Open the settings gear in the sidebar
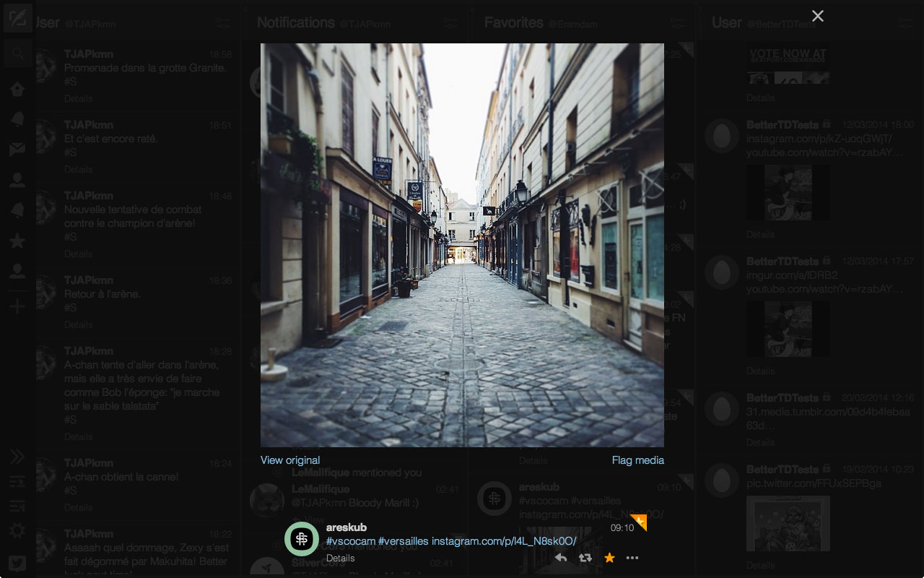The image size is (924, 578). (17, 531)
